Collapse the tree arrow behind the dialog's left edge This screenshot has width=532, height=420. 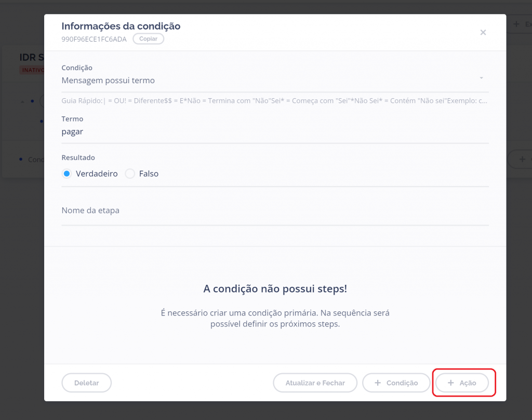pyautogui.click(x=22, y=101)
